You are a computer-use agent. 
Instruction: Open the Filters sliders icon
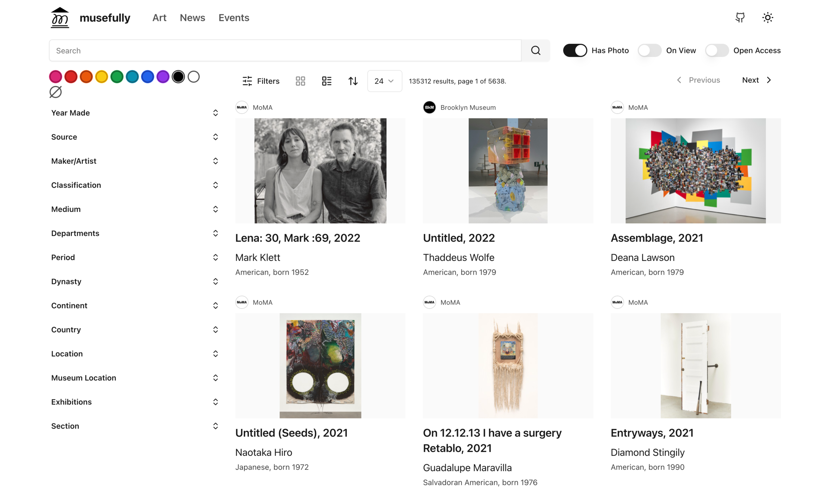tap(247, 81)
